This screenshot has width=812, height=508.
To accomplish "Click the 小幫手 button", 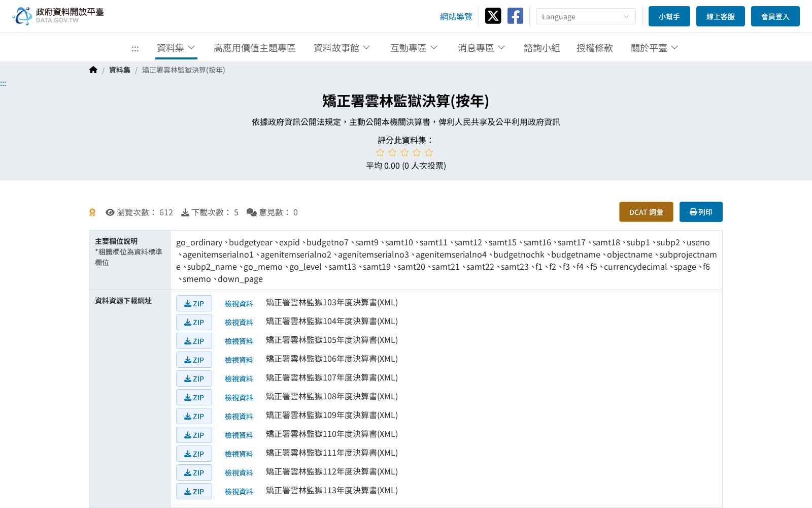I will 669,16.
